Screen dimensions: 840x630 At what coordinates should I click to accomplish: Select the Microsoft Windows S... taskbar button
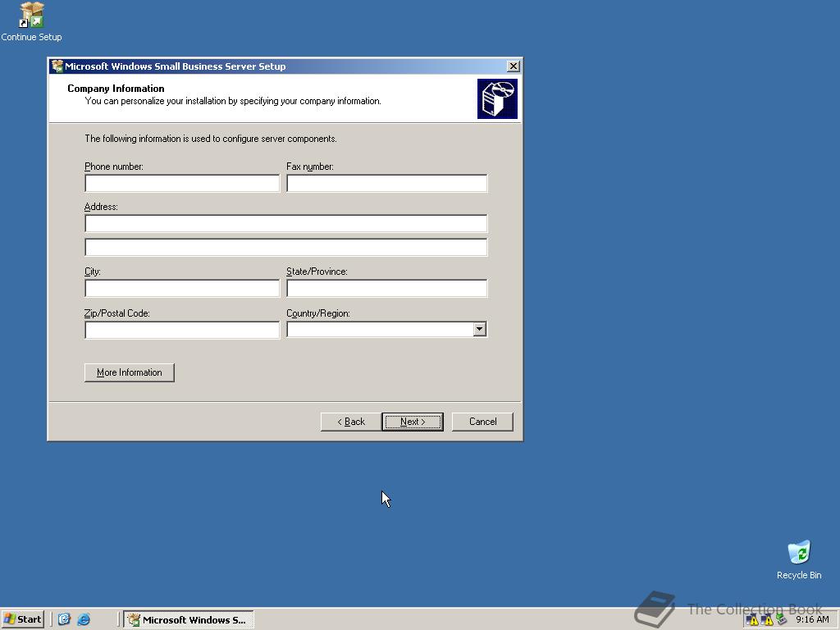pos(189,620)
